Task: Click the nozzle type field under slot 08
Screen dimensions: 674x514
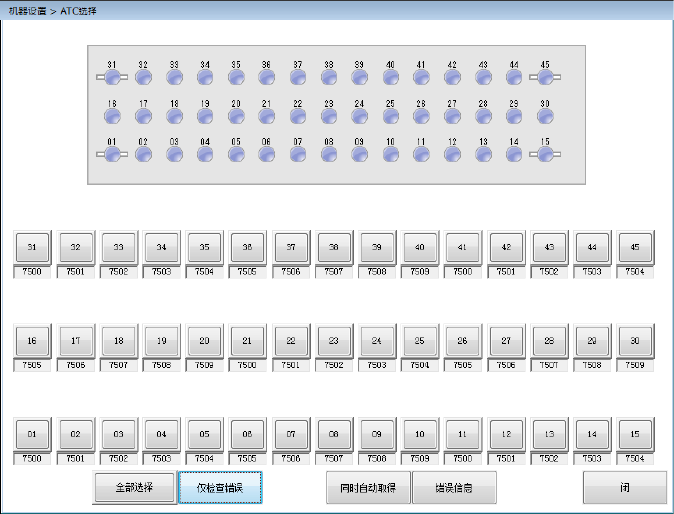Action: (334, 459)
